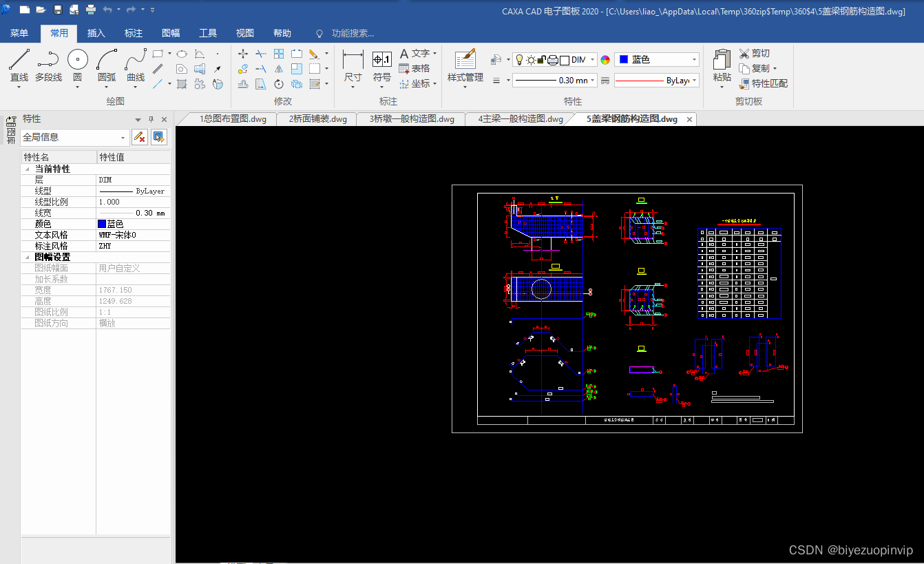Screen dimensions: 924x564
Task: Pick the hatch pattern tool
Action: pyautogui.click(x=181, y=84)
